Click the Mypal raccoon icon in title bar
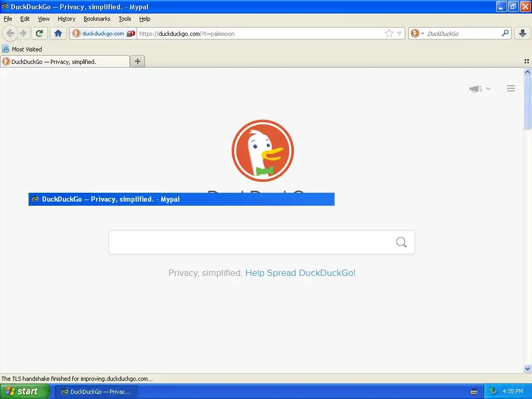Screen dimensions: 532x399 click(x=5, y=6)
